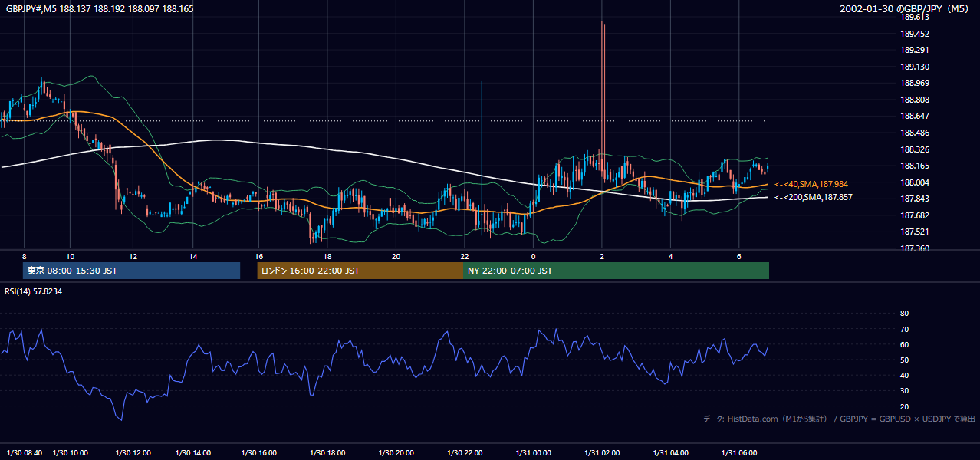
Task: Click the 187.521 price axis label
Action: pos(915,232)
